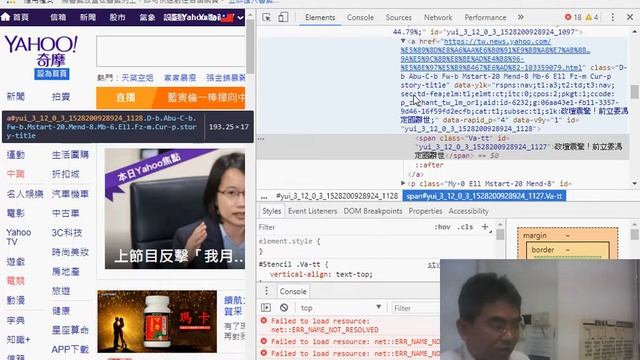Image resolution: width=640 pixels, height=360 pixels.
Task: Open 新聞 in the Yahoo top bar
Action: coord(88,18)
